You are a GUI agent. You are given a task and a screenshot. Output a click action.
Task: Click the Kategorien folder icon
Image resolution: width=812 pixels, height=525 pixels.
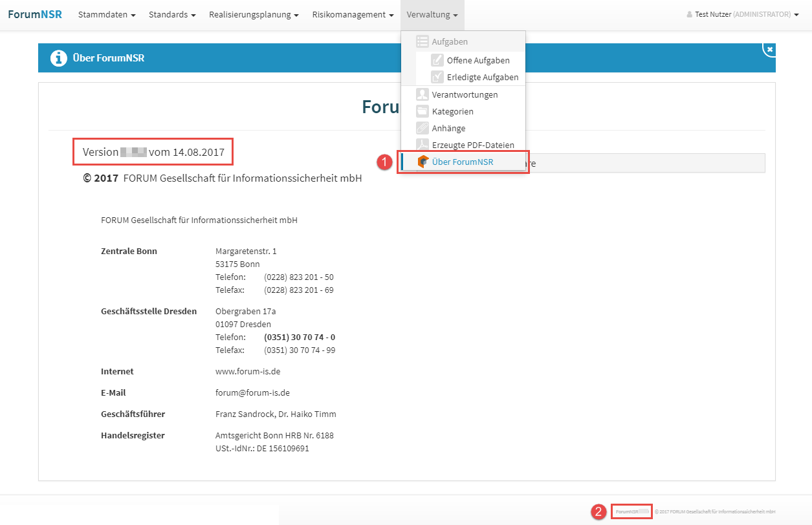(x=422, y=111)
